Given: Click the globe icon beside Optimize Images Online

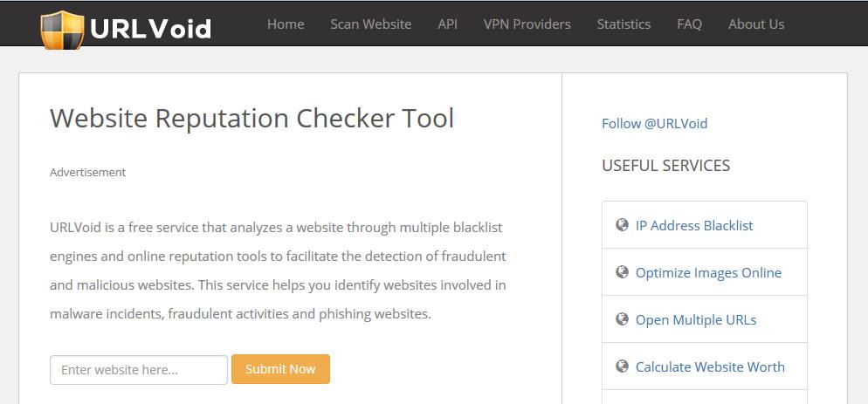Looking at the screenshot, I should (x=622, y=271).
